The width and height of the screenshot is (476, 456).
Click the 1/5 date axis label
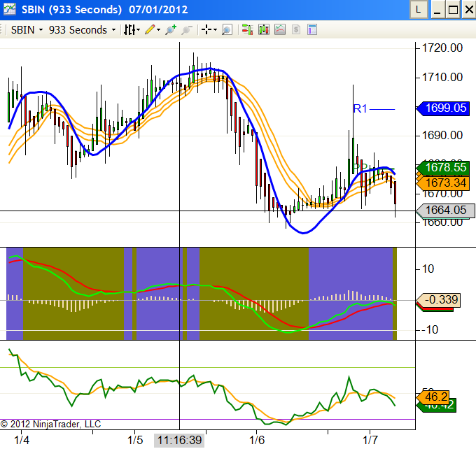point(135,440)
